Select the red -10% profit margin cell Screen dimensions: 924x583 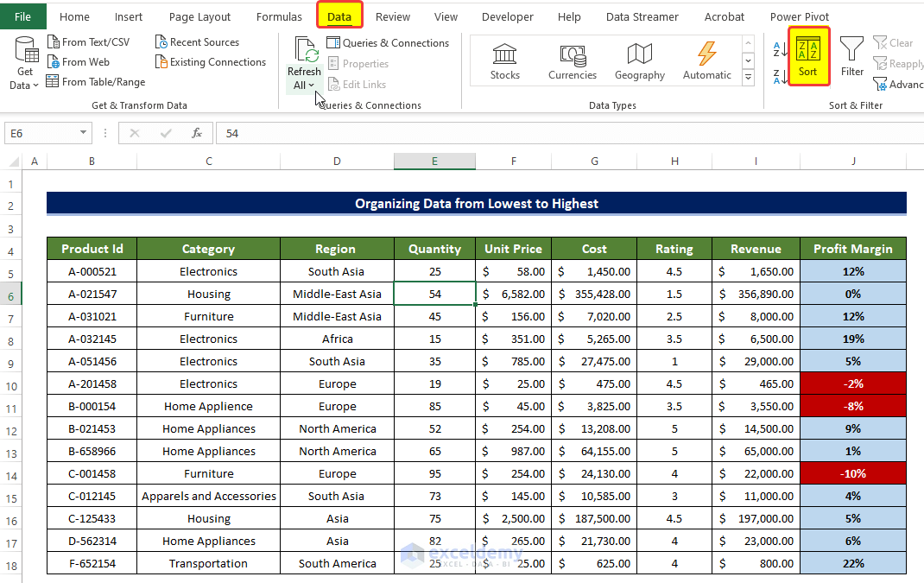click(x=852, y=473)
